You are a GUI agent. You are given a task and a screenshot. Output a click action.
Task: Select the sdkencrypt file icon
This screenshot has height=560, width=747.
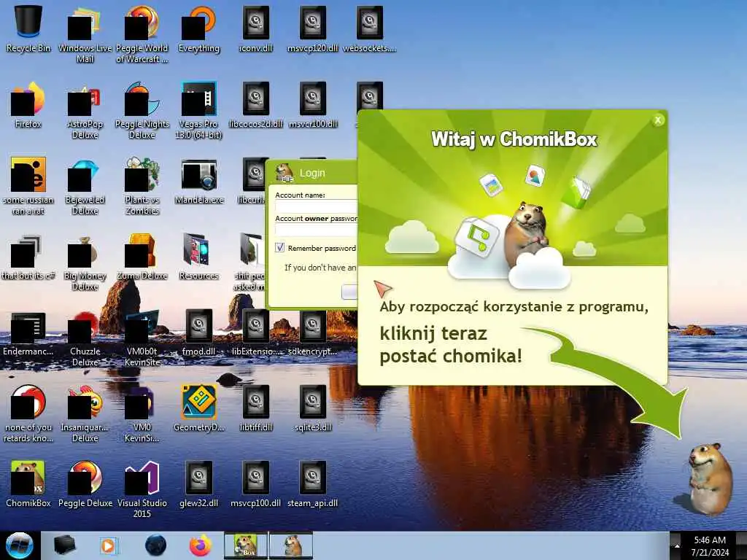tap(312, 332)
